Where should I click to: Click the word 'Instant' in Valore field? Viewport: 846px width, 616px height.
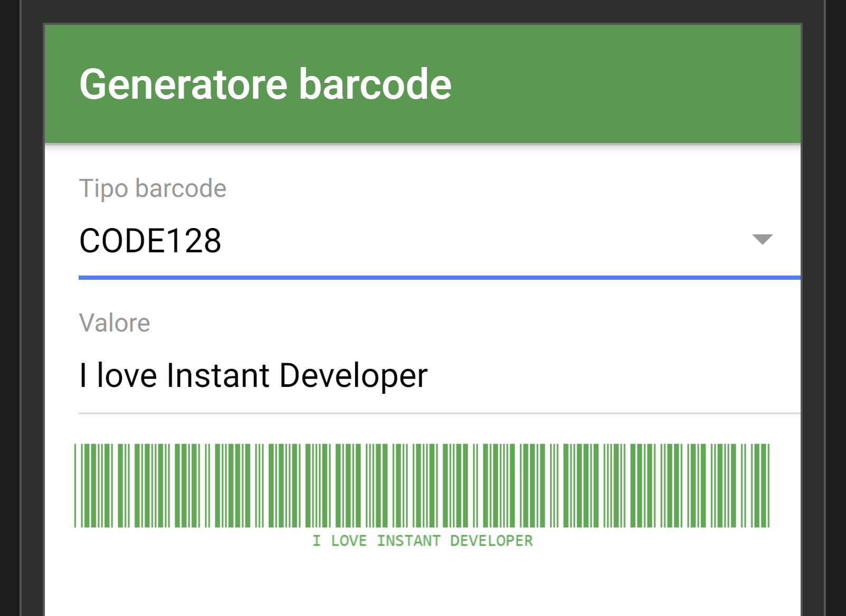[218, 376]
